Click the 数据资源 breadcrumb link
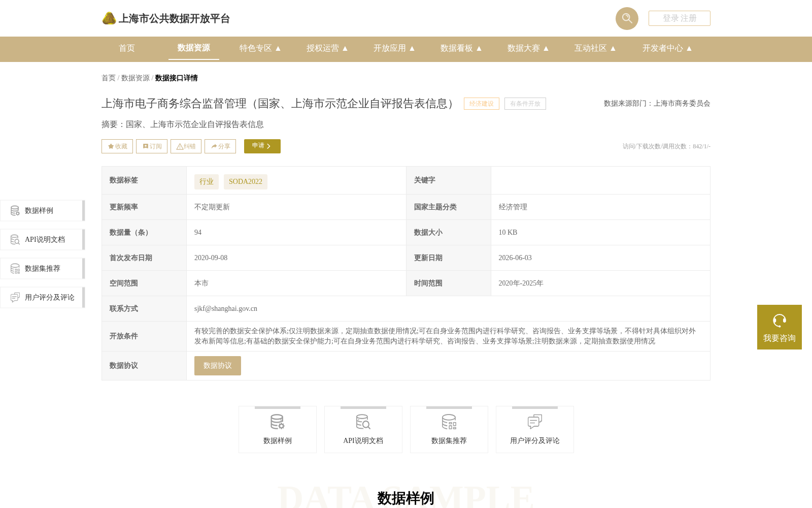The height and width of the screenshot is (508, 812). point(136,78)
